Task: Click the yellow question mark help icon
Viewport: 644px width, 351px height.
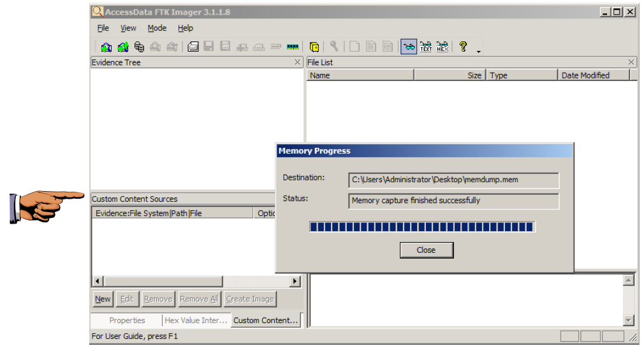Action: click(x=464, y=47)
